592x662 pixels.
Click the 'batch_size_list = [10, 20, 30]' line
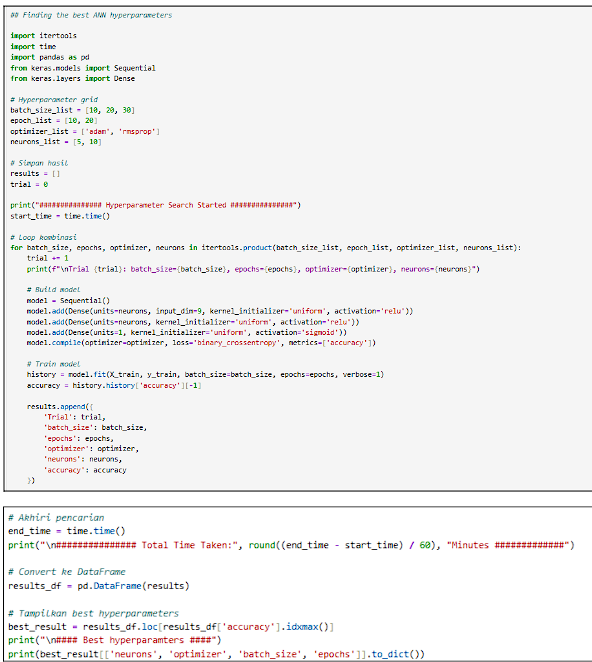[x=73, y=110]
